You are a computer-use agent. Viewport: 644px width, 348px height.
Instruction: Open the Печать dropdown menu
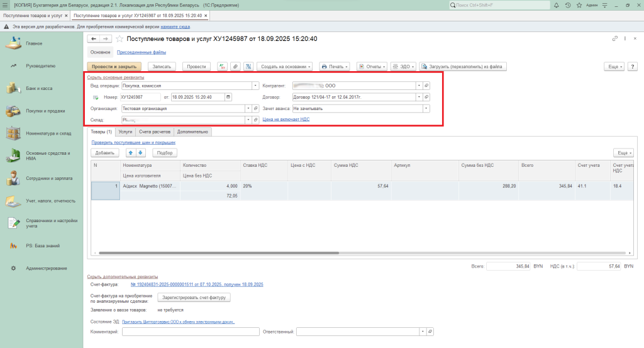point(335,66)
